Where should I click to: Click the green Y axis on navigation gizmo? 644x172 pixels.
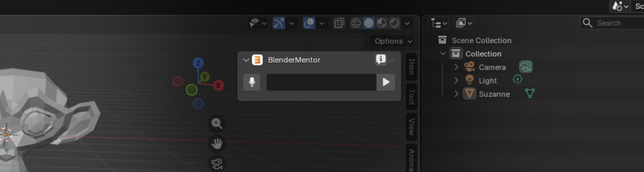pos(204,77)
